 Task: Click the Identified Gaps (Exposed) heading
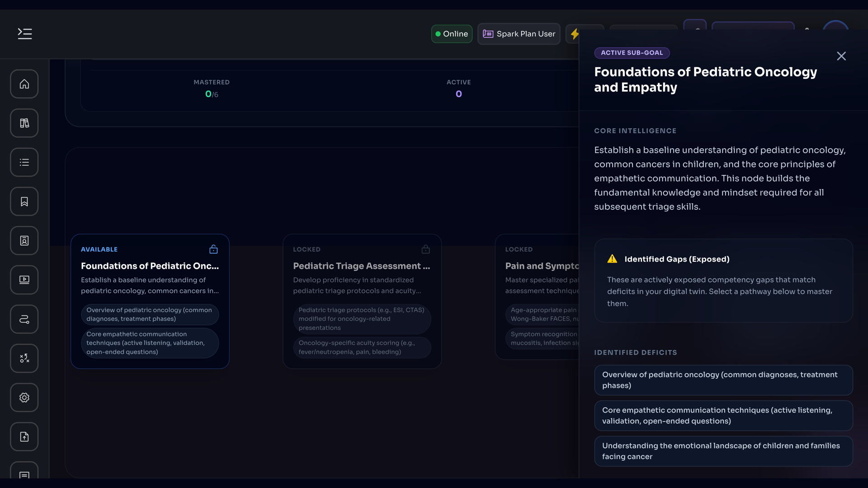(677, 259)
